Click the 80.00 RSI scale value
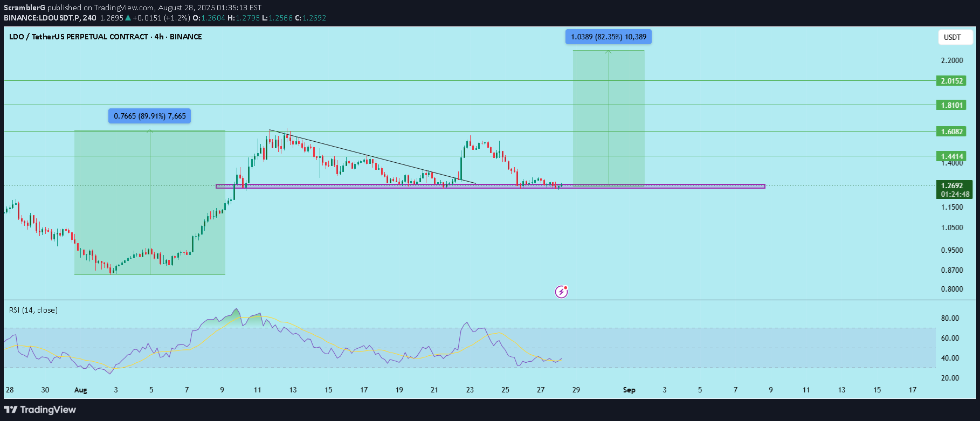This screenshot has height=421, width=980. tap(950, 318)
